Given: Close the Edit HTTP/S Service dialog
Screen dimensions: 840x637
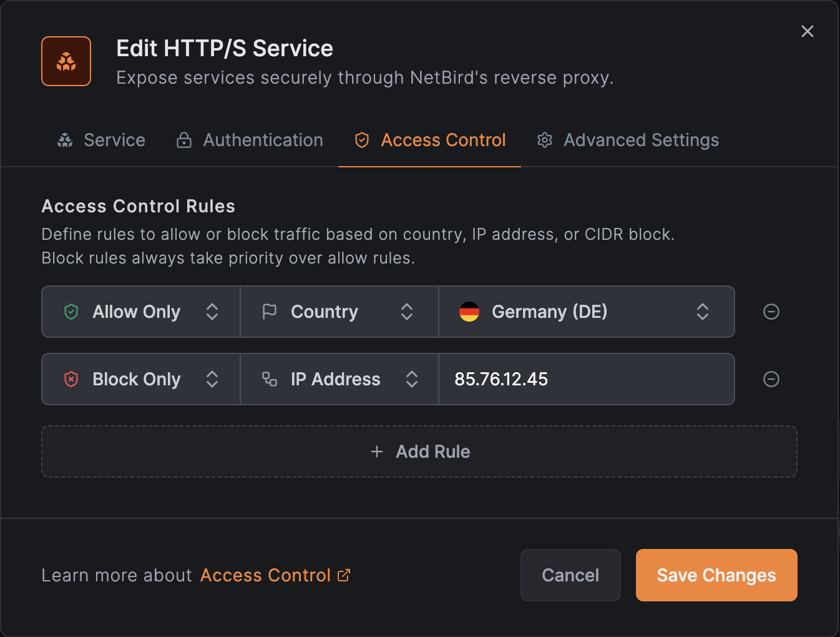Looking at the screenshot, I should click(x=807, y=31).
